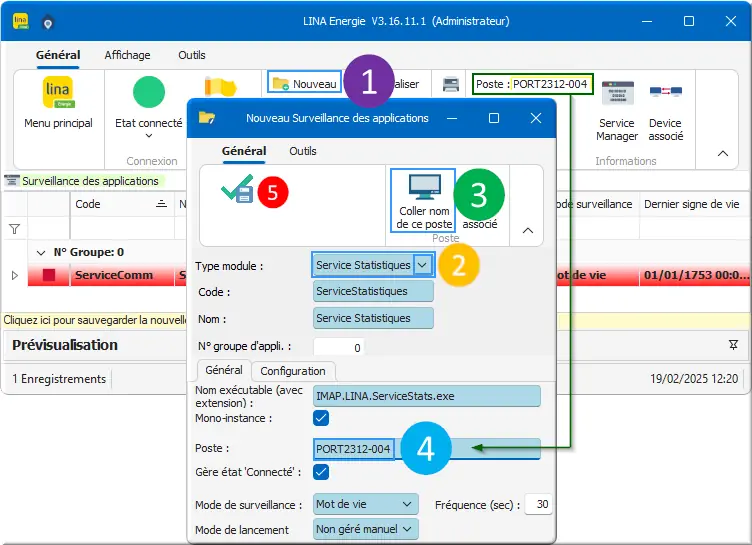Image resolution: width=752 pixels, height=545 pixels.
Task: Click the Nom input field
Action: coord(373,318)
